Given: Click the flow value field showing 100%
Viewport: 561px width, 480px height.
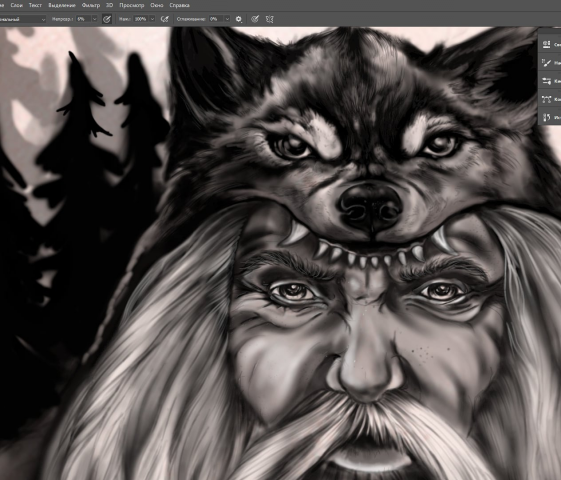Looking at the screenshot, I should tap(141, 19).
